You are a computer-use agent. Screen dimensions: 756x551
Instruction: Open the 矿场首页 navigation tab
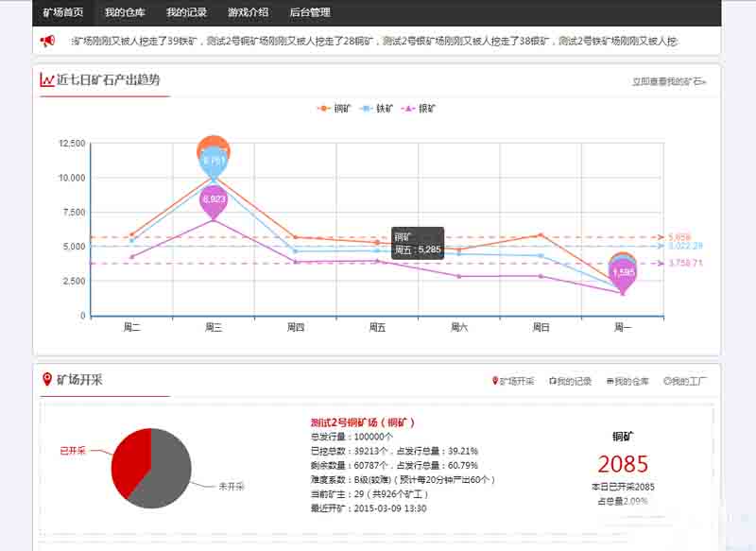click(63, 12)
